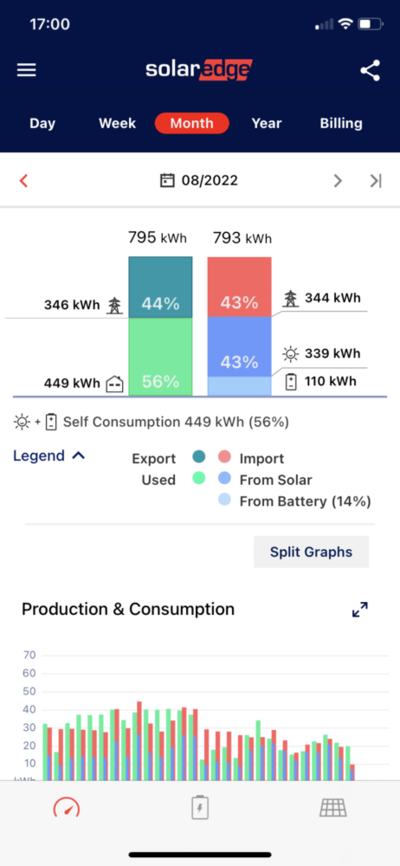
Task: Tap the red 43% import bar segment
Action: point(239,287)
